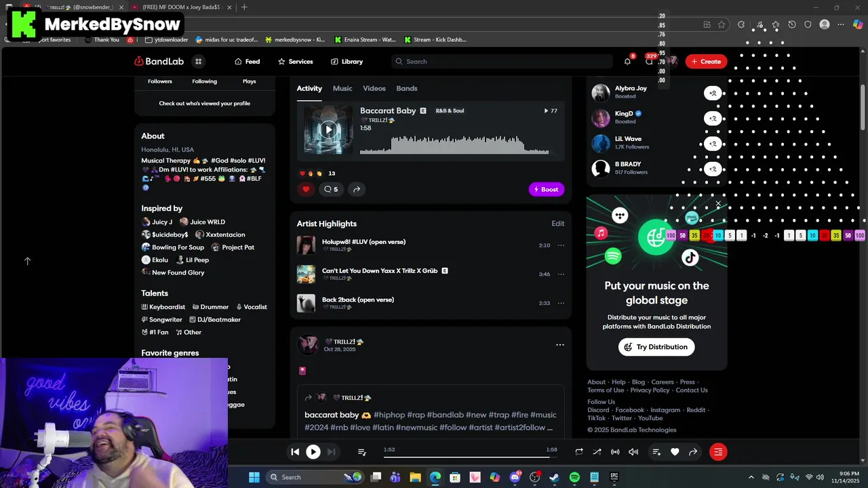The image size is (868, 488).
Task: Close the distribution promo card
Action: pyautogui.click(x=718, y=203)
